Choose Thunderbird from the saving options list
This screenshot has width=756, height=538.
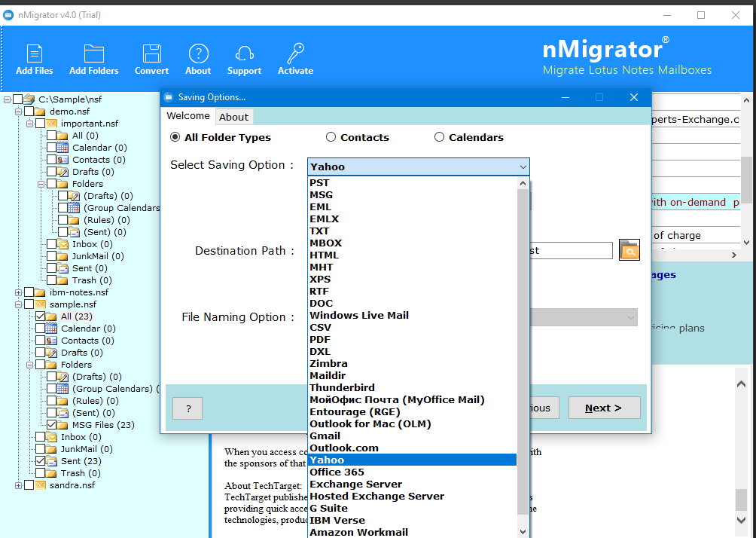click(x=412, y=388)
